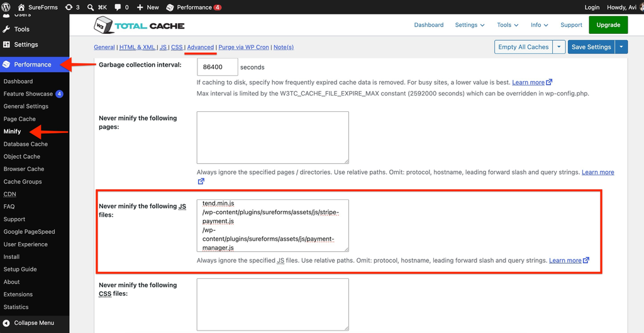Focus the Garbage collection interval field
The height and width of the screenshot is (333, 644).
click(x=217, y=67)
